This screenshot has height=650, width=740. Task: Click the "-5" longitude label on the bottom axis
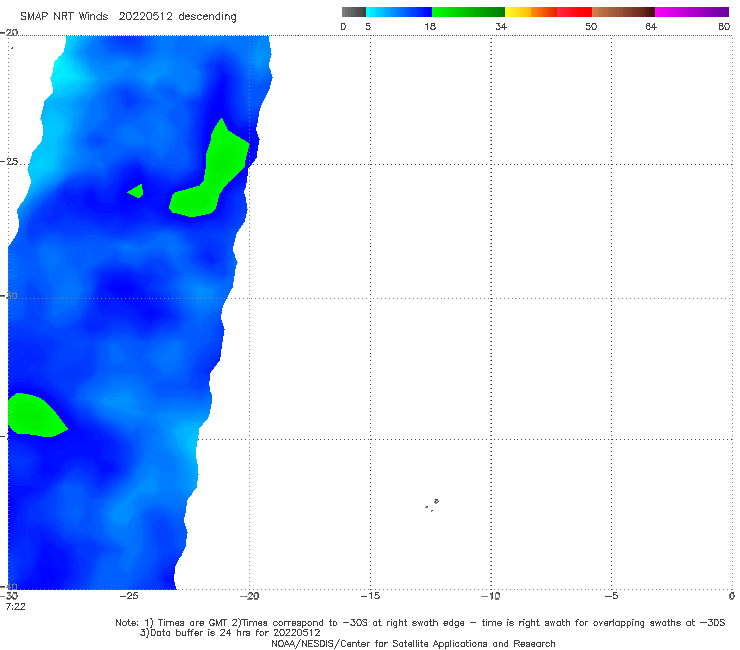(x=611, y=596)
